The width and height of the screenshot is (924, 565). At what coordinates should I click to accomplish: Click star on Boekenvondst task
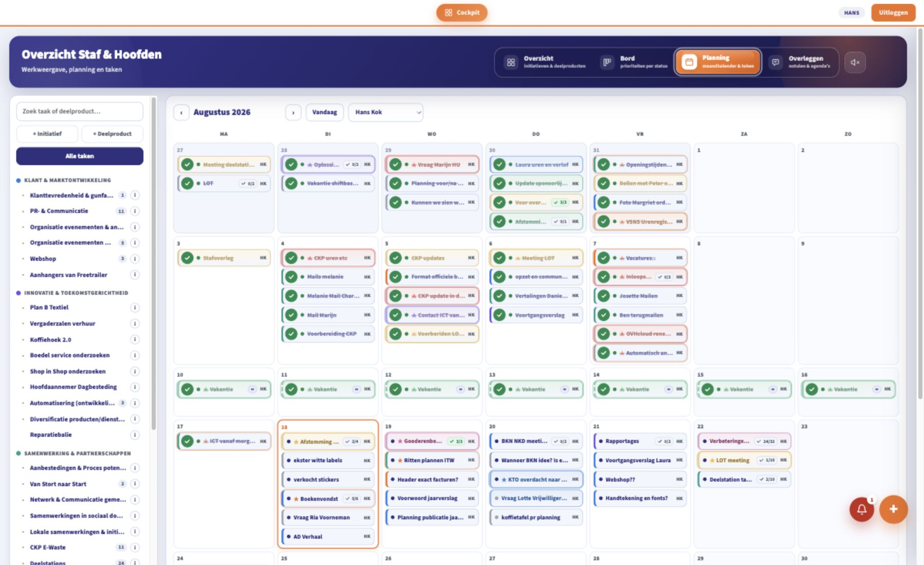tap(296, 499)
